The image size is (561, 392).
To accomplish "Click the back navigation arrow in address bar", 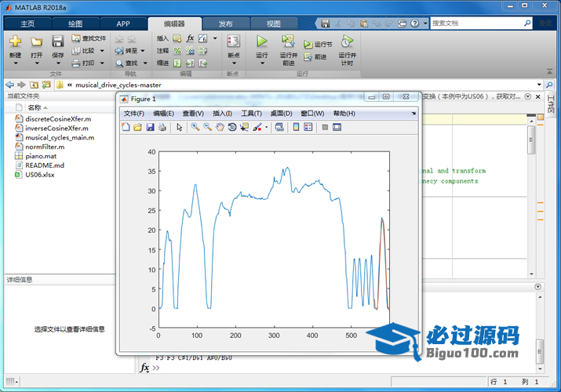I will pyautogui.click(x=10, y=85).
